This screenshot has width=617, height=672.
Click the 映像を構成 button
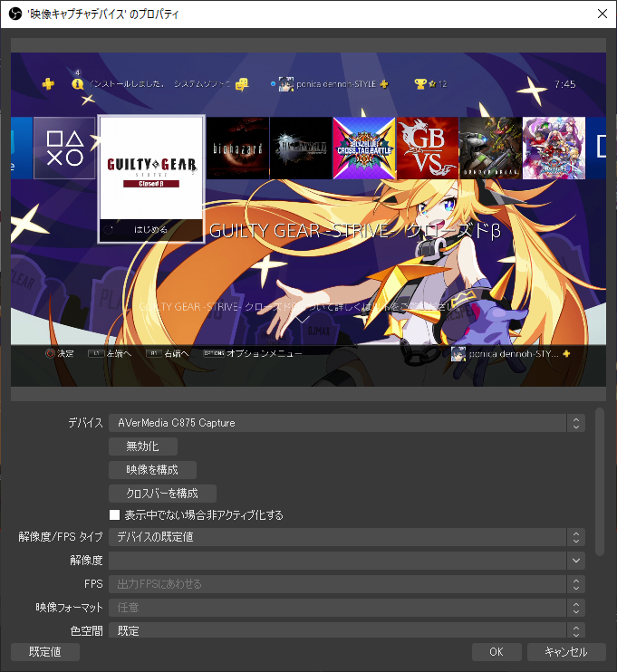(152, 470)
